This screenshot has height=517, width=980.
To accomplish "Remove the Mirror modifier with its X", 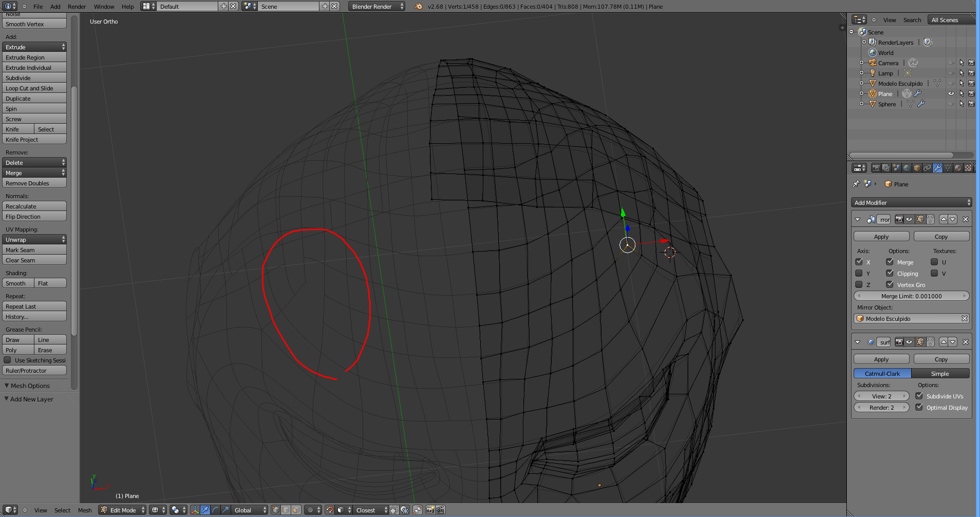I will click(x=966, y=219).
